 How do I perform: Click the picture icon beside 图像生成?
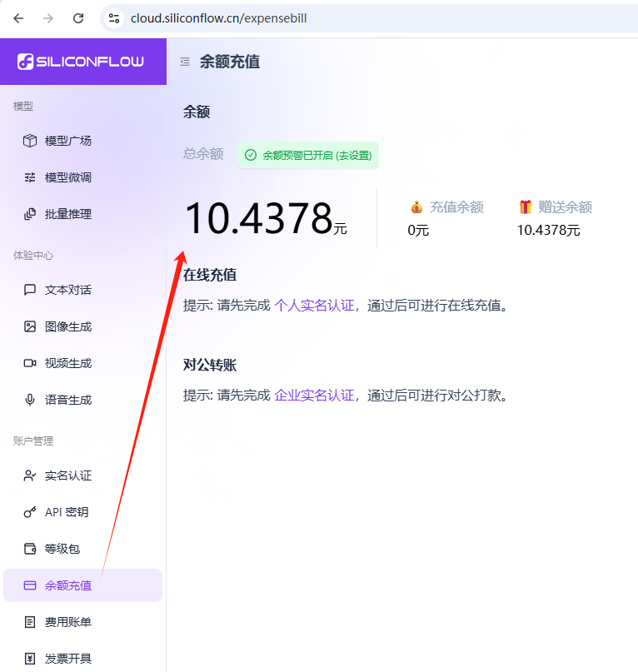(30, 326)
